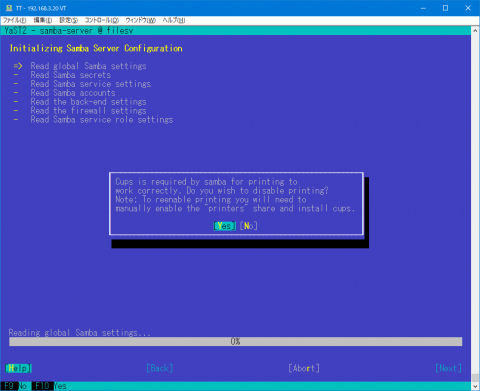Open the コントロール(O) menu
The image size is (480, 391).
point(102,20)
